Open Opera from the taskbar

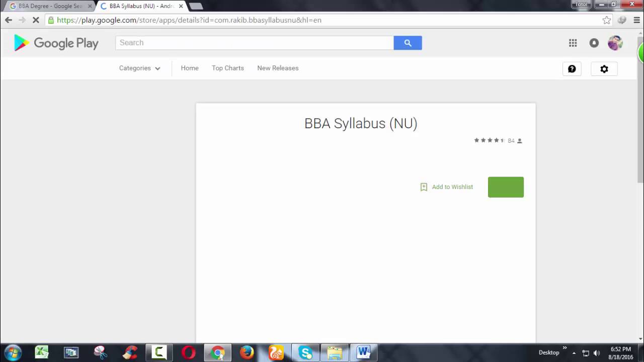[189, 352]
